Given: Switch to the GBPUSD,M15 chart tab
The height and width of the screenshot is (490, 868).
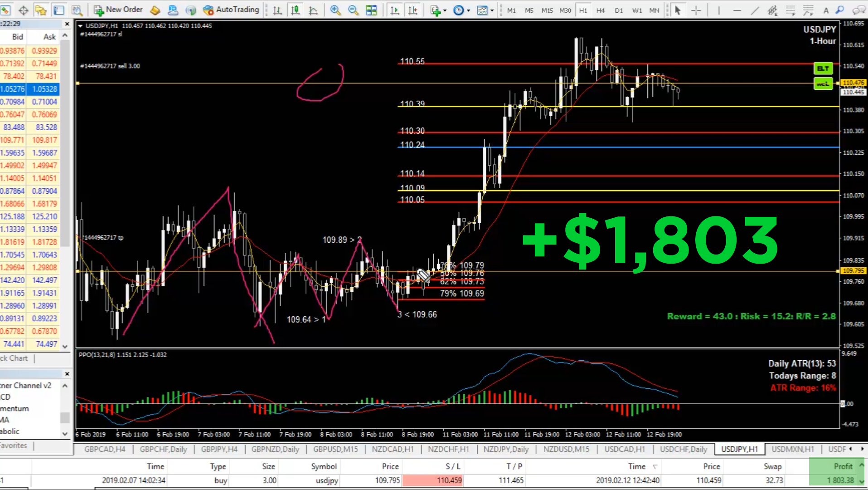Looking at the screenshot, I should (x=335, y=449).
